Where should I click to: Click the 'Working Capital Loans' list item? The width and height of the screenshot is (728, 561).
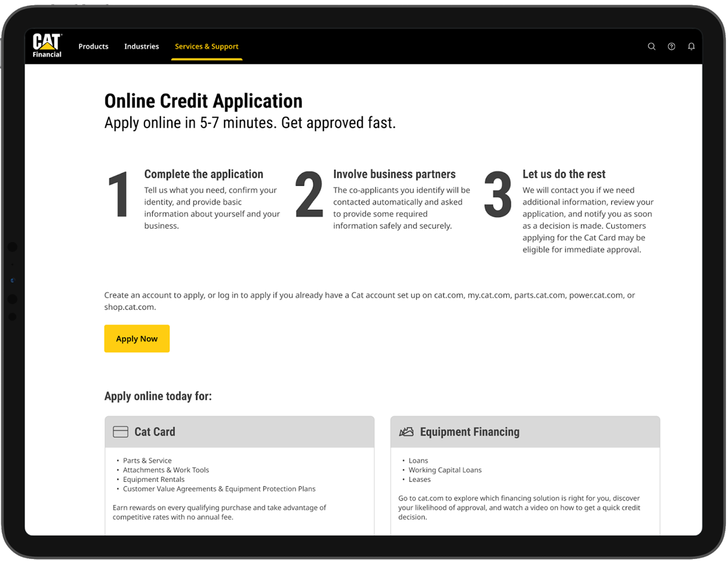pos(445,470)
